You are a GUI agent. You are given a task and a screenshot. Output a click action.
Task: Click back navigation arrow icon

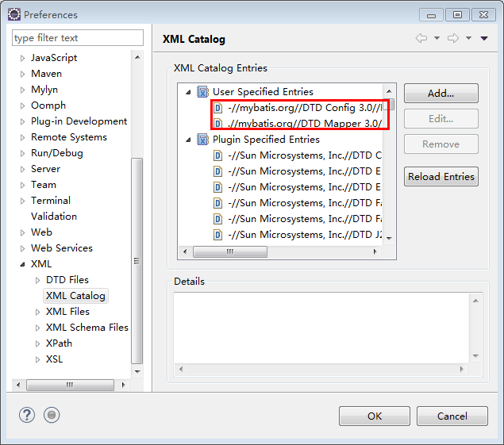[421, 38]
